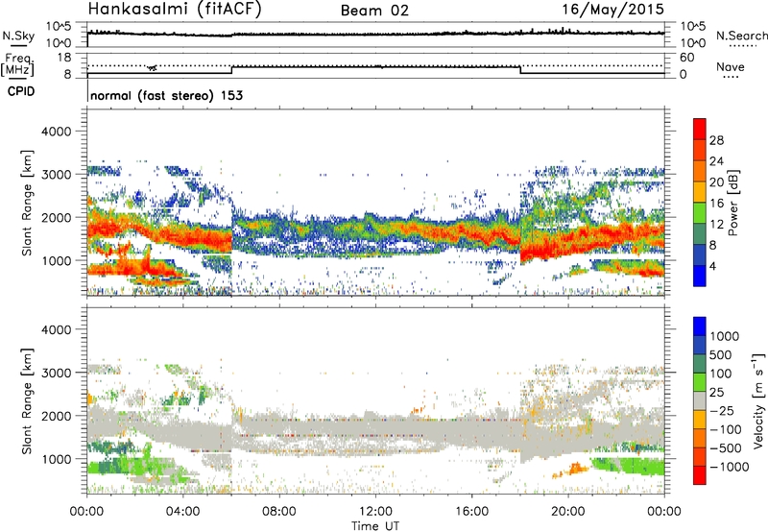The width and height of the screenshot is (768, 532).
Task: Select the 12:00 time axis label
Action: (375, 512)
